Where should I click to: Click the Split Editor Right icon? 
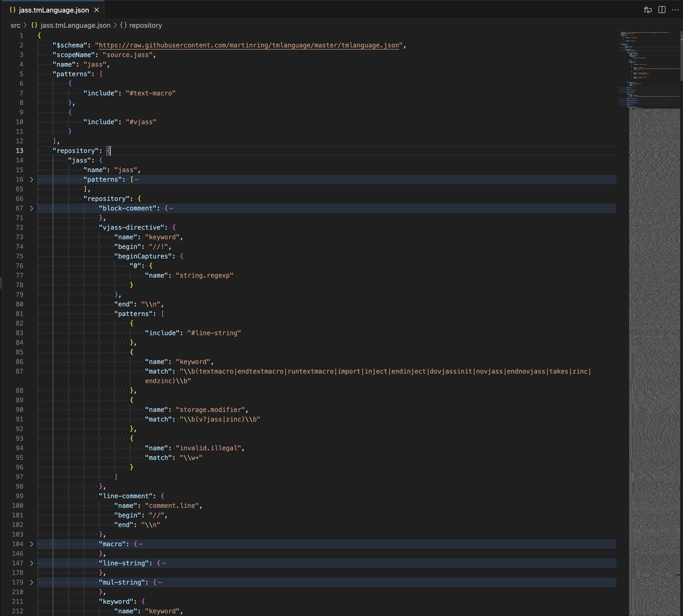tap(662, 10)
